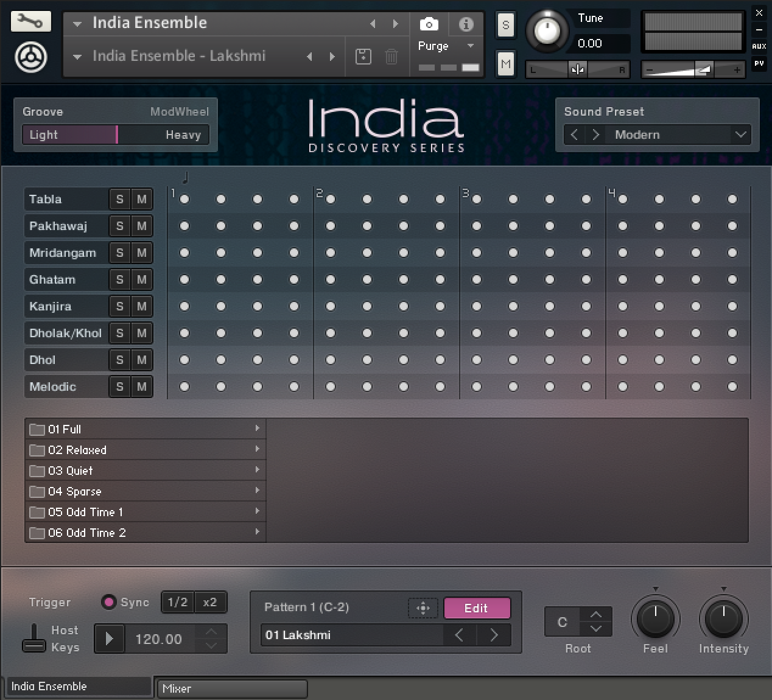
Task: Click the Light to Heavy Groove slider
Action: pos(116,135)
